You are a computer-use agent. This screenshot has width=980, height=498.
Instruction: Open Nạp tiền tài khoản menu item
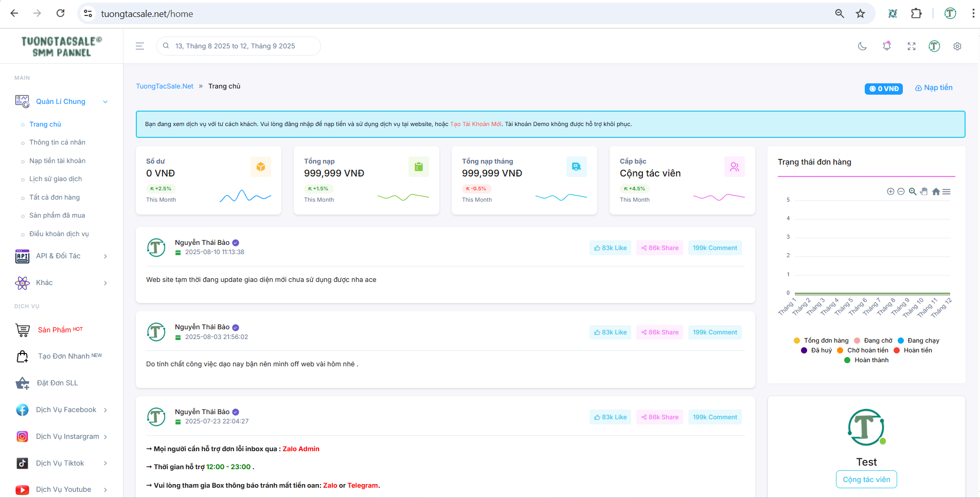pos(57,161)
